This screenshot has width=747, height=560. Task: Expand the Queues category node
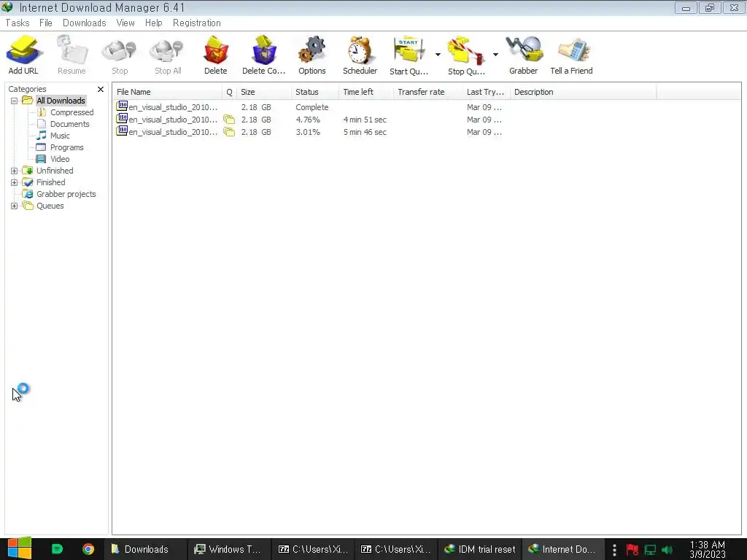click(x=15, y=206)
